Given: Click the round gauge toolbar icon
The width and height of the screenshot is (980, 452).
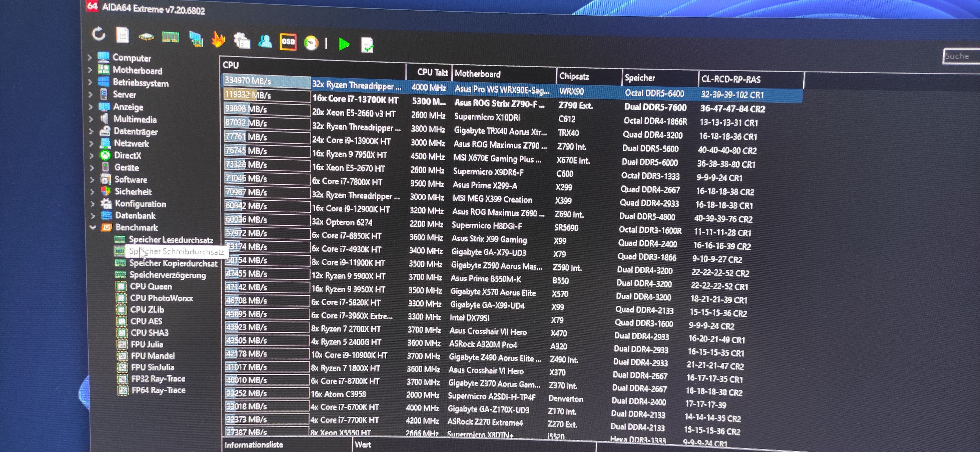Looking at the screenshot, I should point(311,43).
